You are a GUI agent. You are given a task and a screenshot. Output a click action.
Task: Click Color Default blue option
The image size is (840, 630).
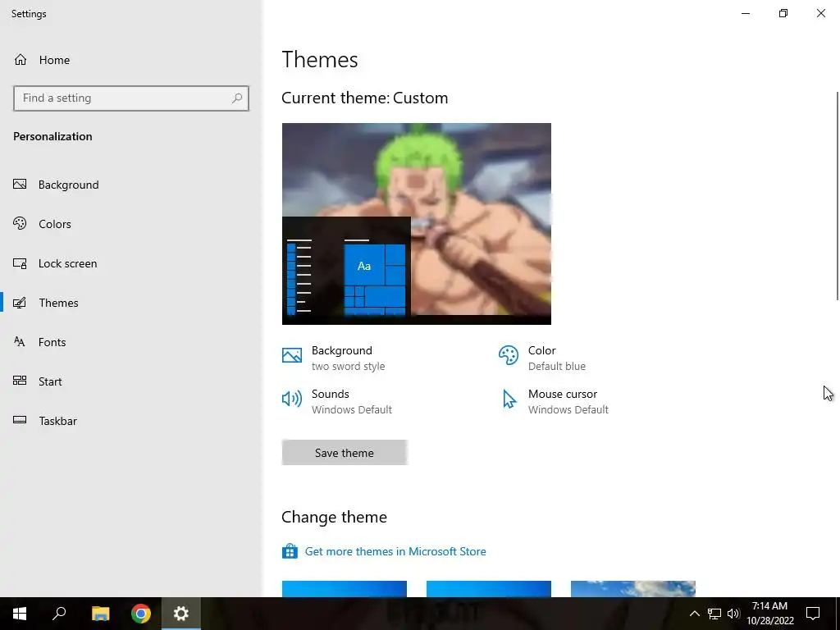click(x=542, y=358)
